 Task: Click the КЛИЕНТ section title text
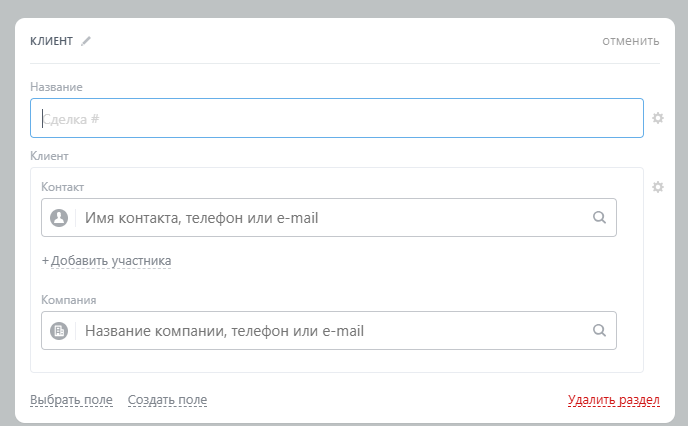[x=52, y=41]
